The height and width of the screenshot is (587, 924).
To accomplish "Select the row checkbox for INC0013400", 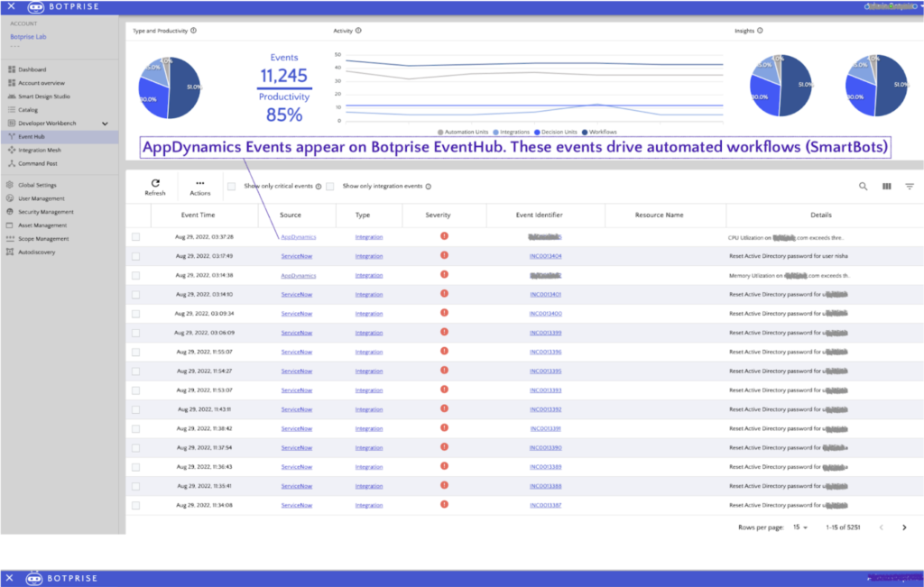I will click(x=136, y=314).
